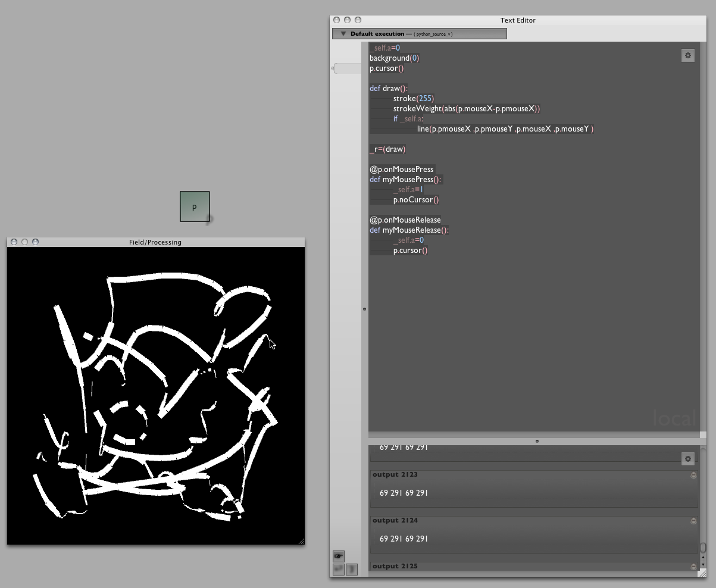Viewport: 716px width, 588px height.
Task: Click the pointing hand icon button
Action: (x=339, y=556)
